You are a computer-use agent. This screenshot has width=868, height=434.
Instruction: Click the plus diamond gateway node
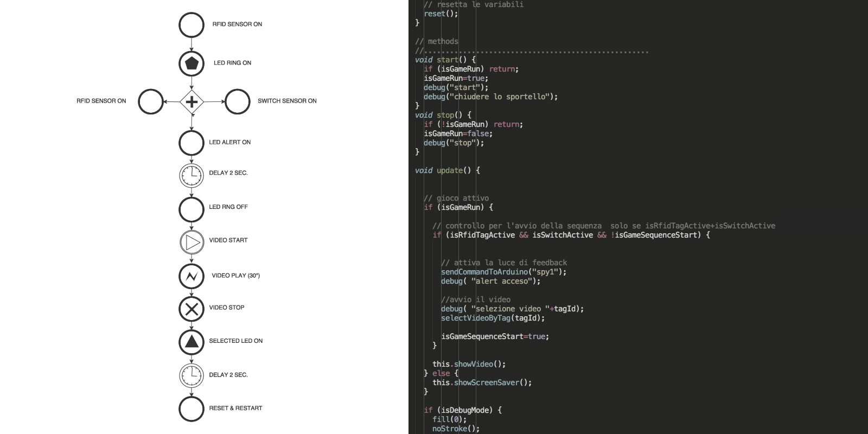[192, 101]
